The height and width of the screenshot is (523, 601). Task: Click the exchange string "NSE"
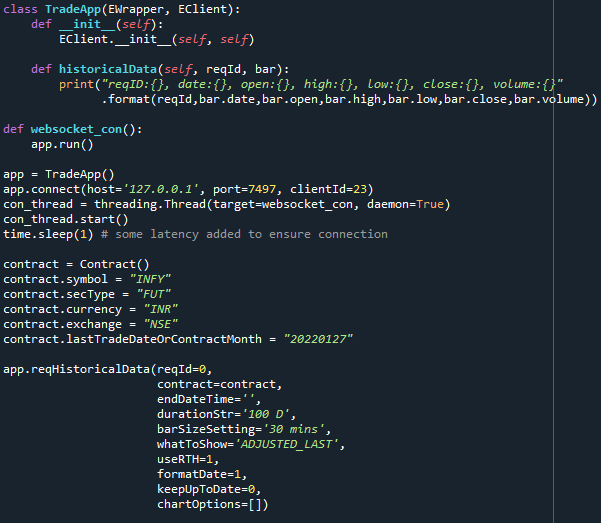click(x=161, y=324)
